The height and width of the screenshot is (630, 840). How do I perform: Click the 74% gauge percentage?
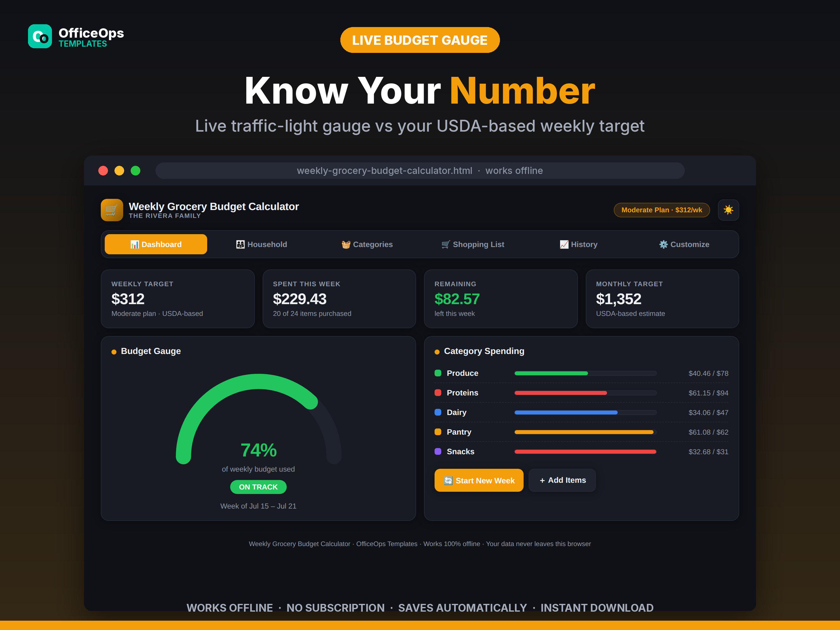click(x=259, y=450)
